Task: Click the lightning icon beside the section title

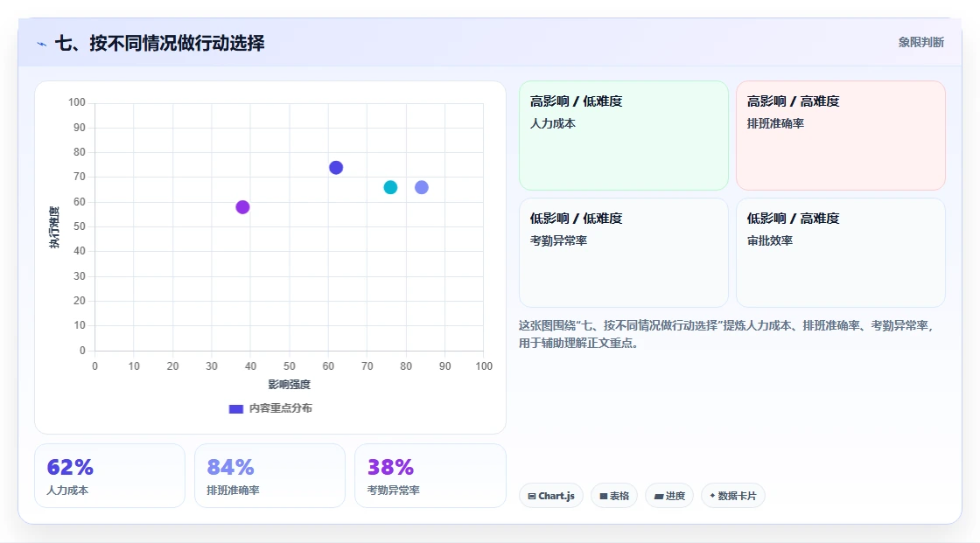Action: tap(42, 44)
